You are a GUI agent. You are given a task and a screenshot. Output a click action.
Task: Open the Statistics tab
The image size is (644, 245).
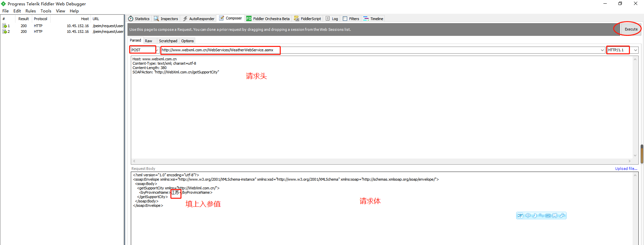[x=139, y=19]
